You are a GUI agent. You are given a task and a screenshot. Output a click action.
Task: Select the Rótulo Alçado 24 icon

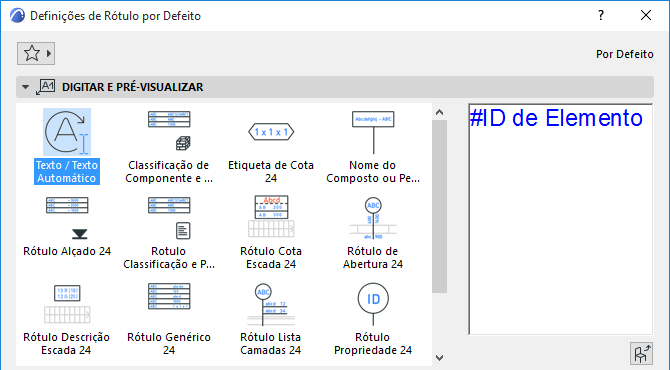coord(67,217)
